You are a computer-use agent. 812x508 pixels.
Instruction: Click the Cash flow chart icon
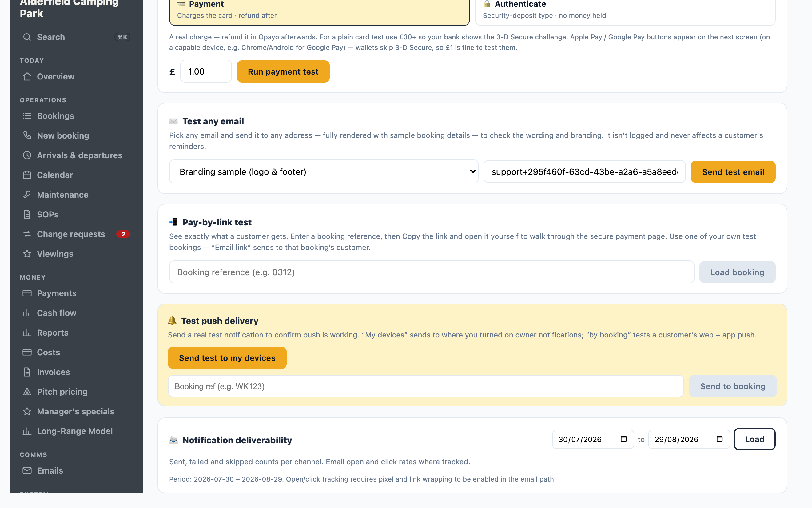click(x=27, y=313)
